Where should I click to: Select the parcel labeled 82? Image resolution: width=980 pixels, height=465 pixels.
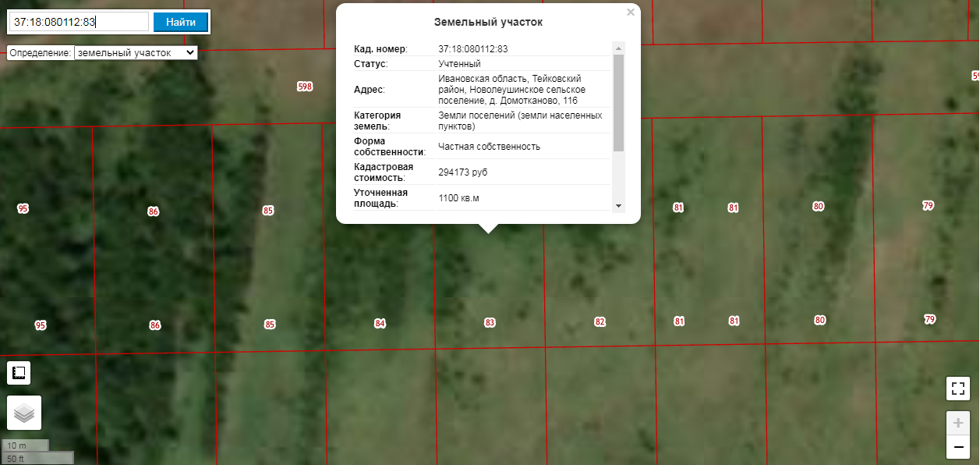pyautogui.click(x=600, y=321)
